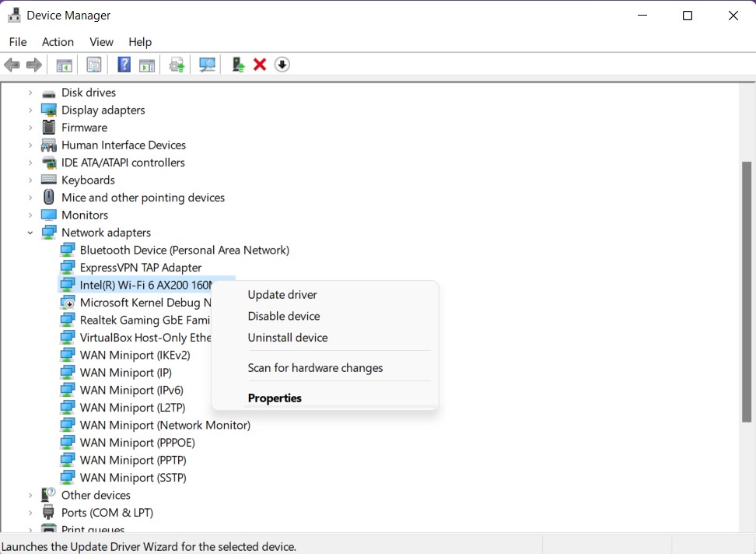Click the Disable device down-arrow toolbar icon

tap(281, 64)
